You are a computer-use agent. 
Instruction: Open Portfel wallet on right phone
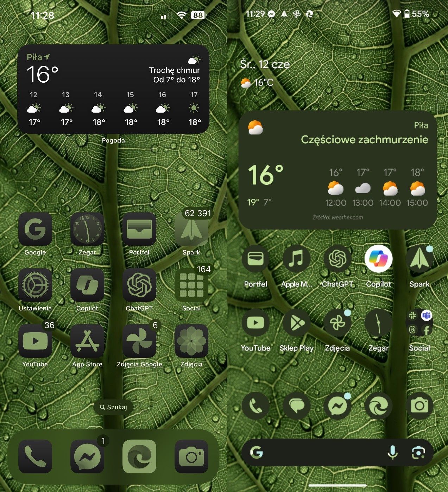(x=255, y=259)
